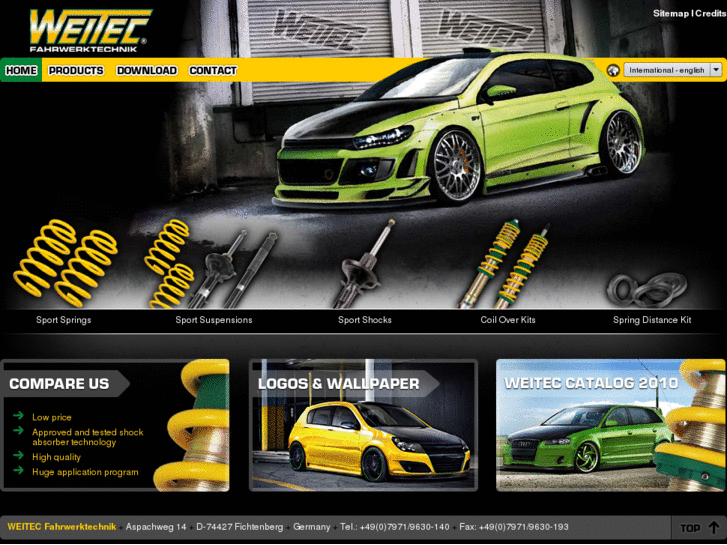Click the Coil Over Kits label
Viewport: 727px width, 545px height.
pyautogui.click(x=508, y=320)
